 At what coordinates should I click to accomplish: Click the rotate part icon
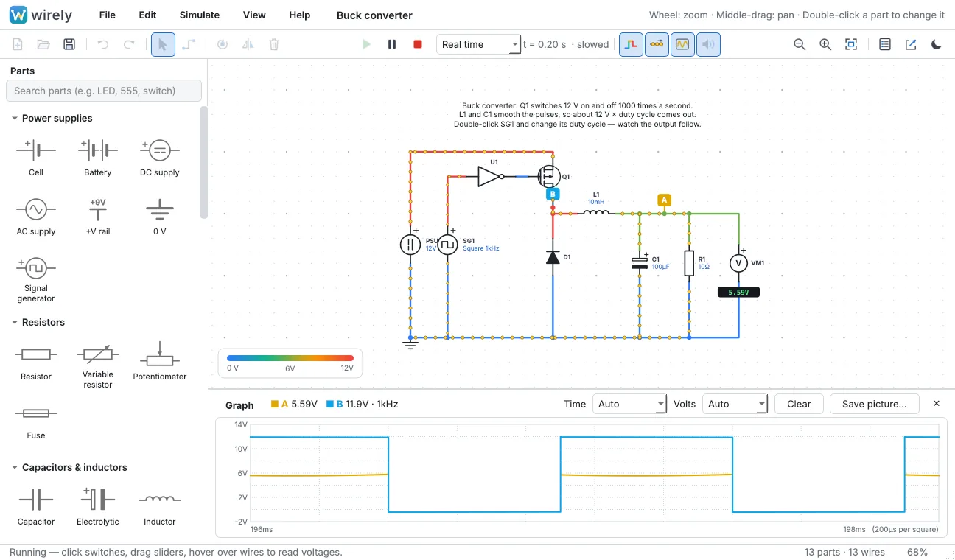tap(223, 44)
